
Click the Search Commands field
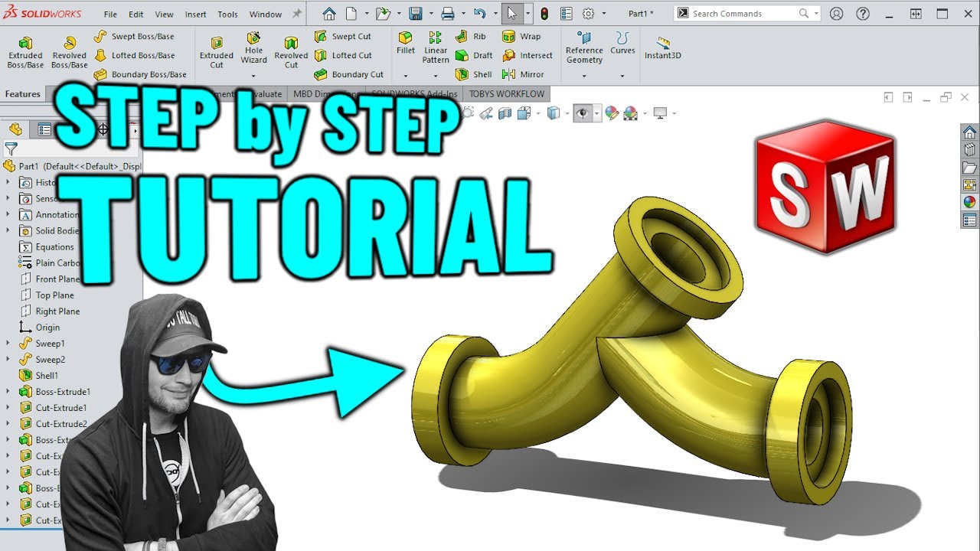pyautogui.click(x=746, y=14)
